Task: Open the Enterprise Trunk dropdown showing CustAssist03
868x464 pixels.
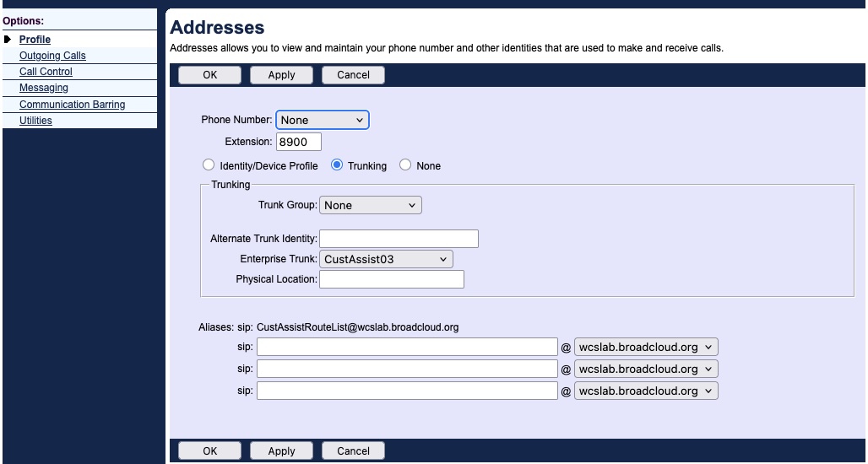Action: point(386,259)
